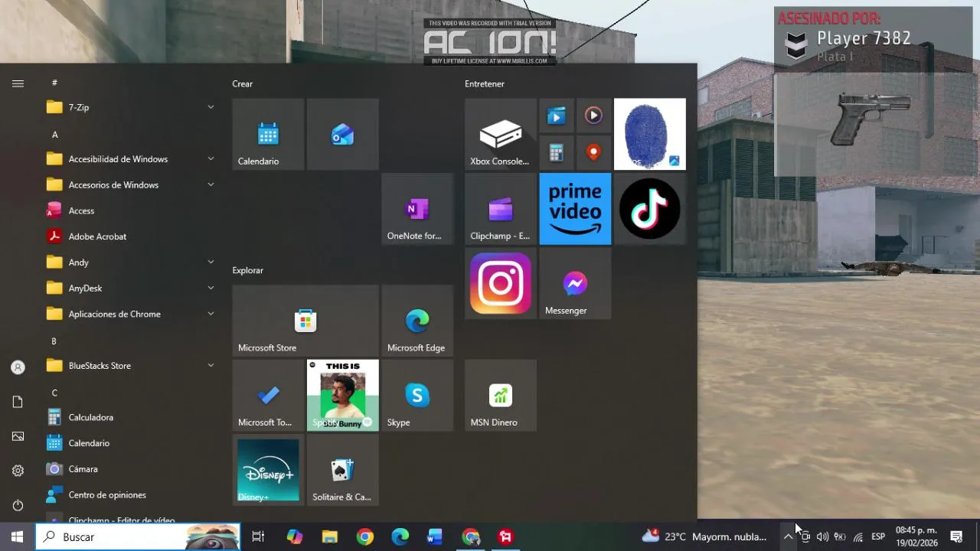Open the media player small tile
980x551 pixels.
[593, 116]
